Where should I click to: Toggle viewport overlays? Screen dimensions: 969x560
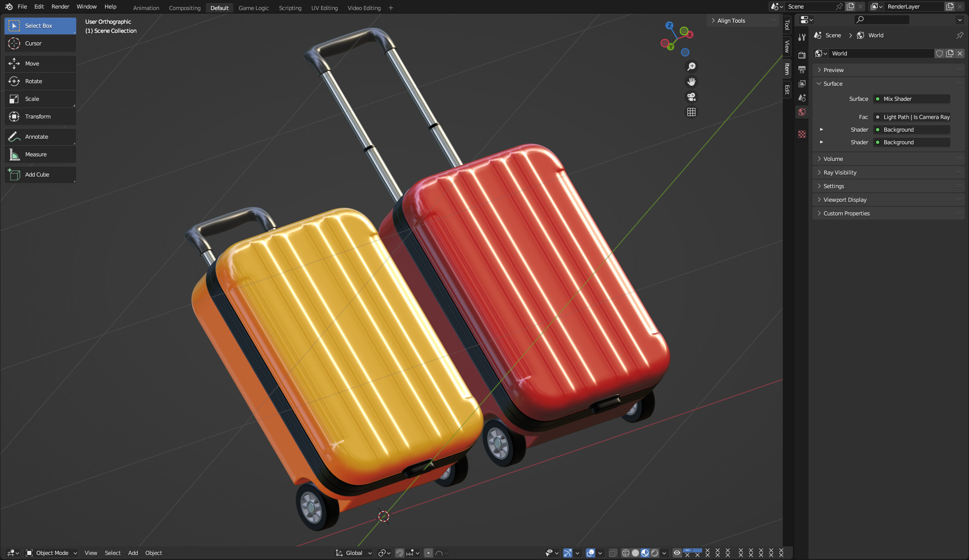[590, 553]
